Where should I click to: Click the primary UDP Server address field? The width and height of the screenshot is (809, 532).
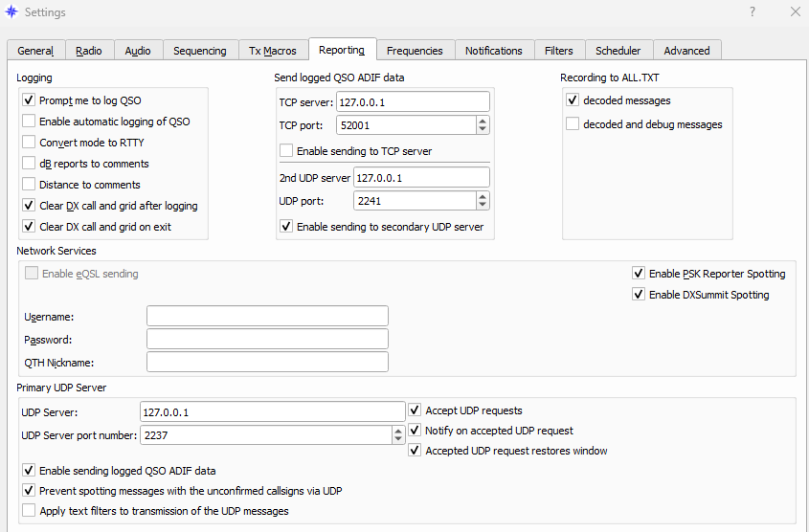[273, 411]
